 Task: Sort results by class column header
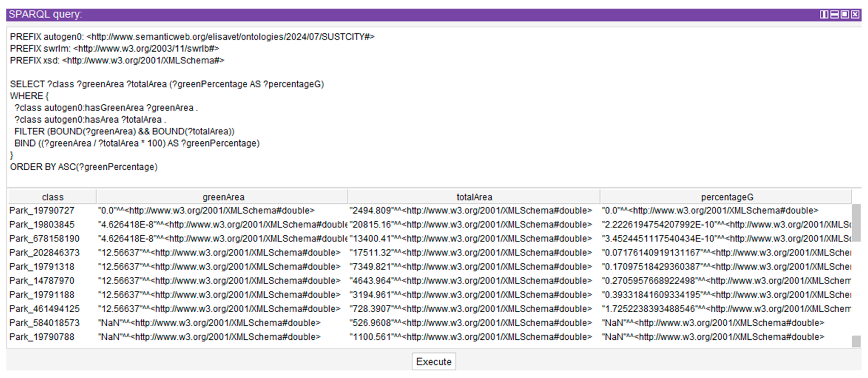[x=52, y=197]
